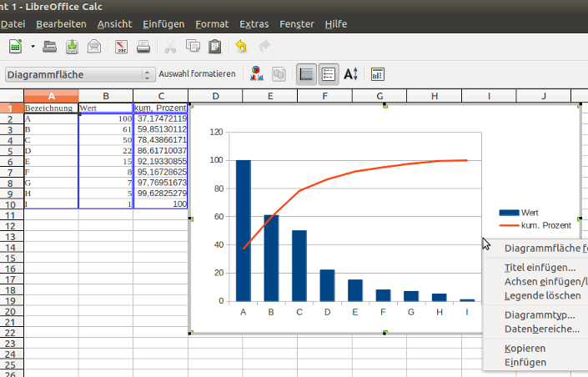Select column header B in spreadsheet
This screenshot has height=377, width=588.
click(x=106, y=96)
